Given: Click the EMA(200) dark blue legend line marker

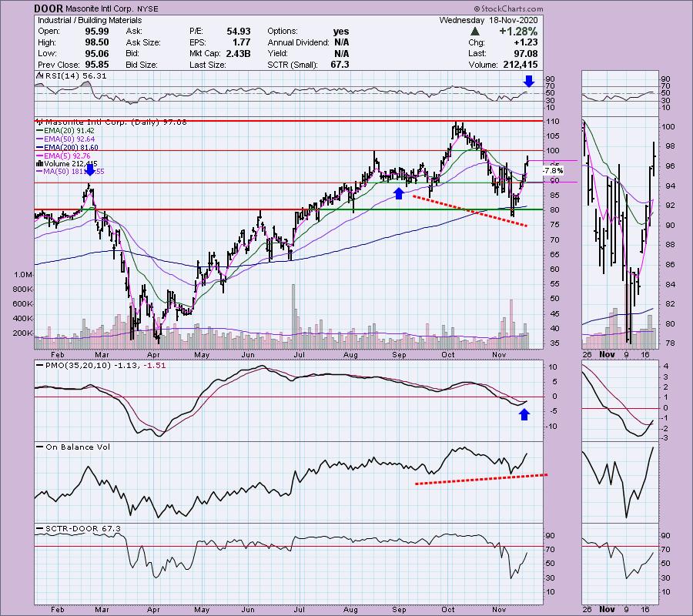Looking at the screenshot, I should point(40,148).
